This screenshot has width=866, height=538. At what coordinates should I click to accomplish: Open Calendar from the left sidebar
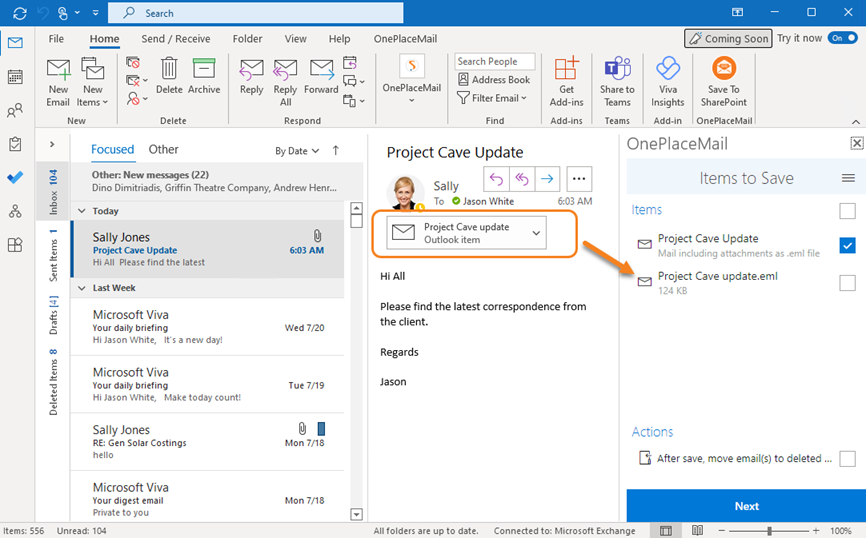tap(15, 77)
